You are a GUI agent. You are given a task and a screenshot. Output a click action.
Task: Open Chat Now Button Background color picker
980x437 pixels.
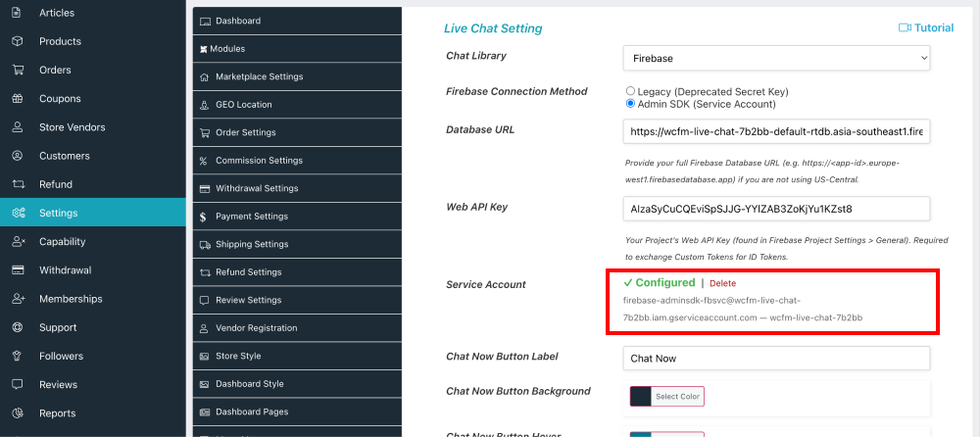(x=666, y=396)
